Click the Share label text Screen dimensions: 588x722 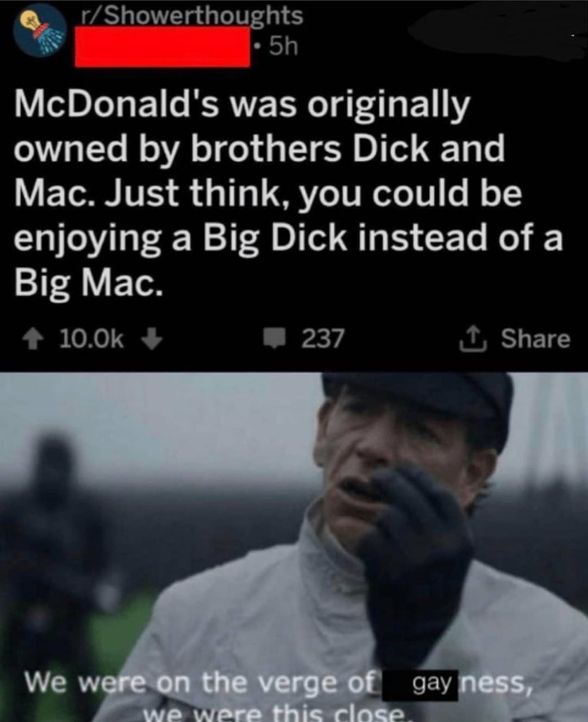tap(535, 339)
